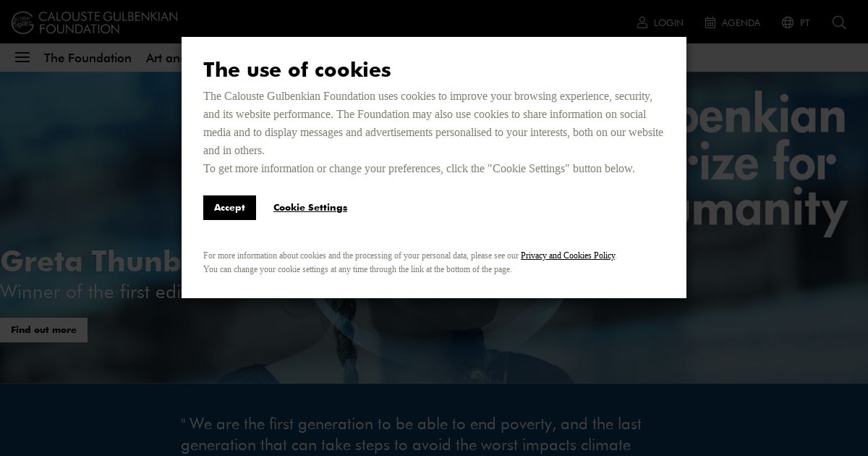The height and width of the screenshot is (456, 868).
Task: Open the search magnifier icon
Action: coord(839,22)
